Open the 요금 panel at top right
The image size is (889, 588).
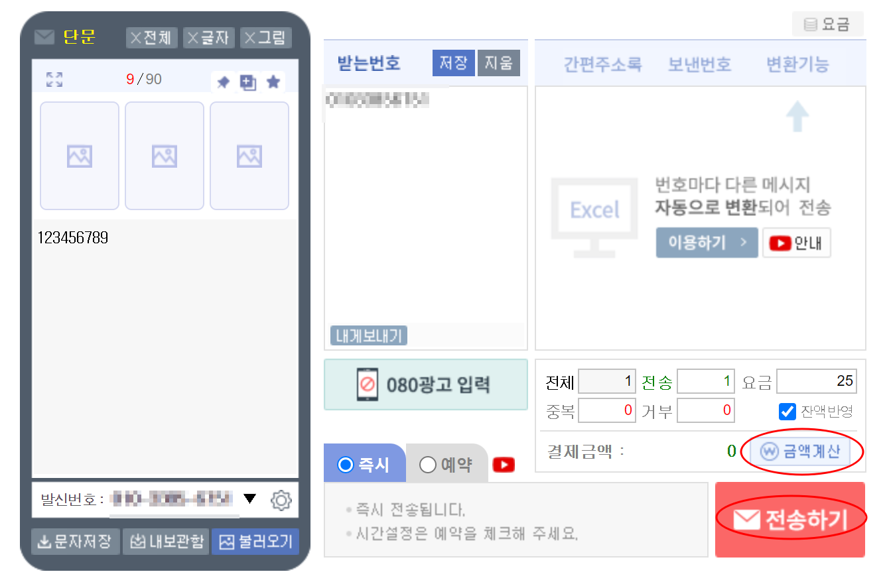coord(828,24)
